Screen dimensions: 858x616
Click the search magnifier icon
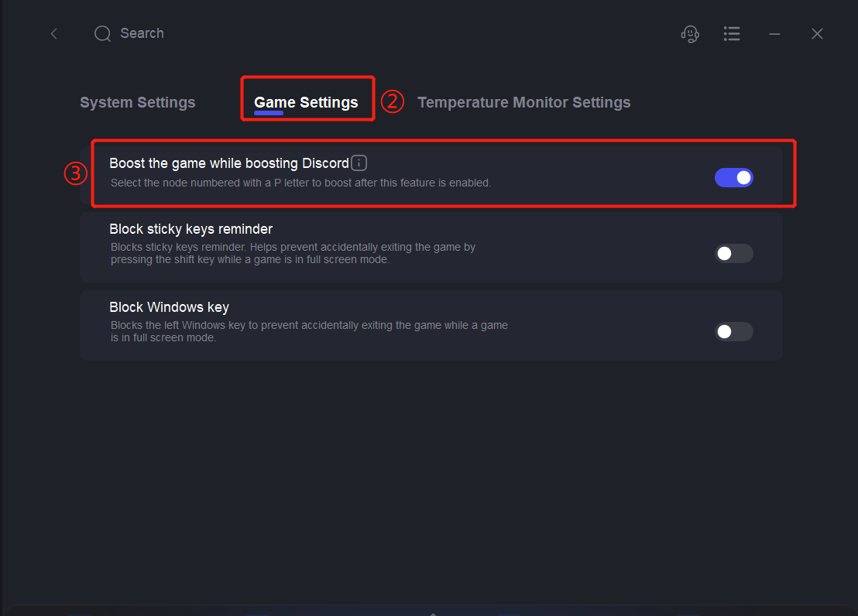coord(101,33)
